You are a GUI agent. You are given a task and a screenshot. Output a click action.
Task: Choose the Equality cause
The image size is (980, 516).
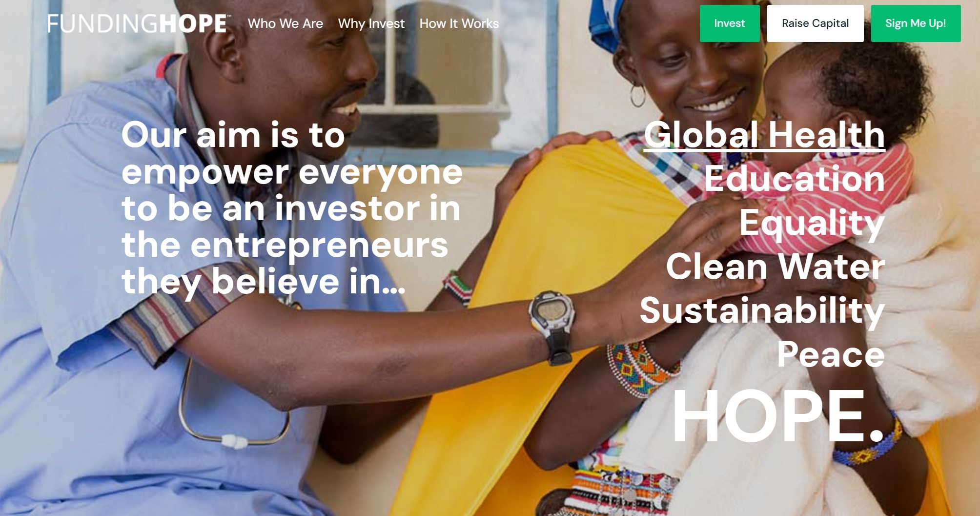(812, 223)
